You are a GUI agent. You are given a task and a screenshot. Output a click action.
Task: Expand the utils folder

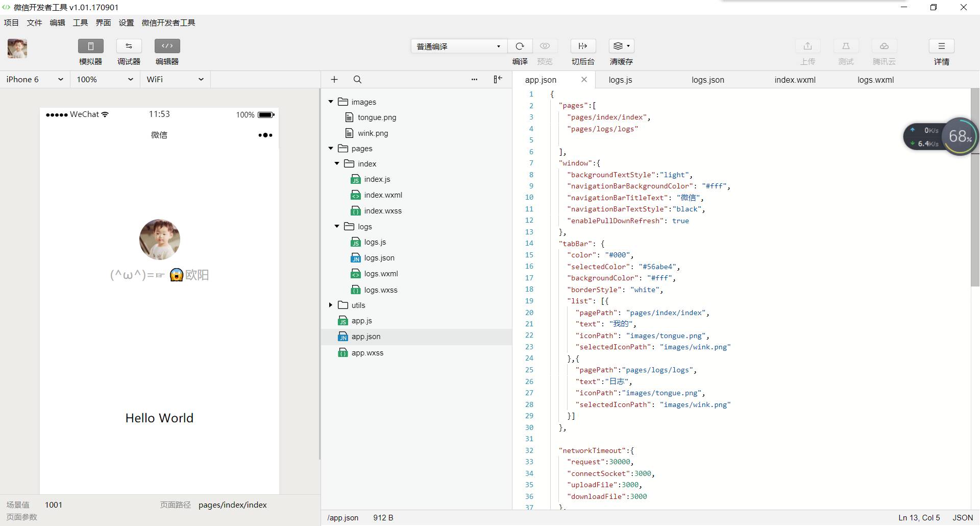[331, 305]
